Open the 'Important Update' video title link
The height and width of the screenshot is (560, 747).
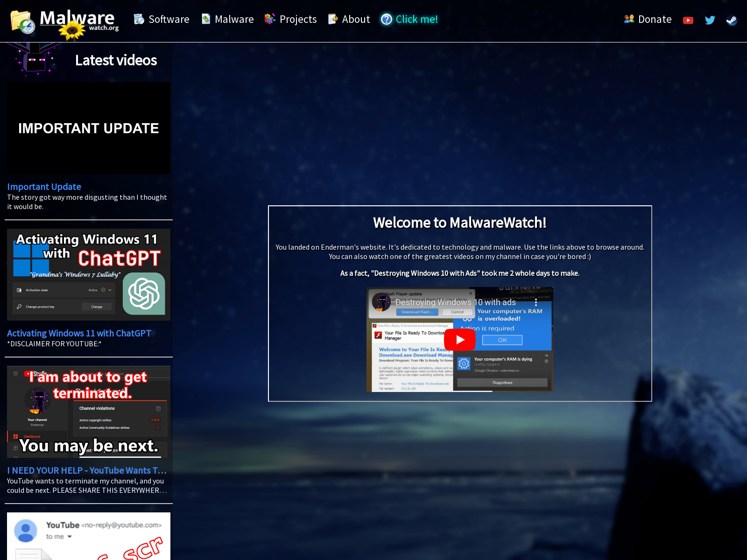(x=44, y=187)
